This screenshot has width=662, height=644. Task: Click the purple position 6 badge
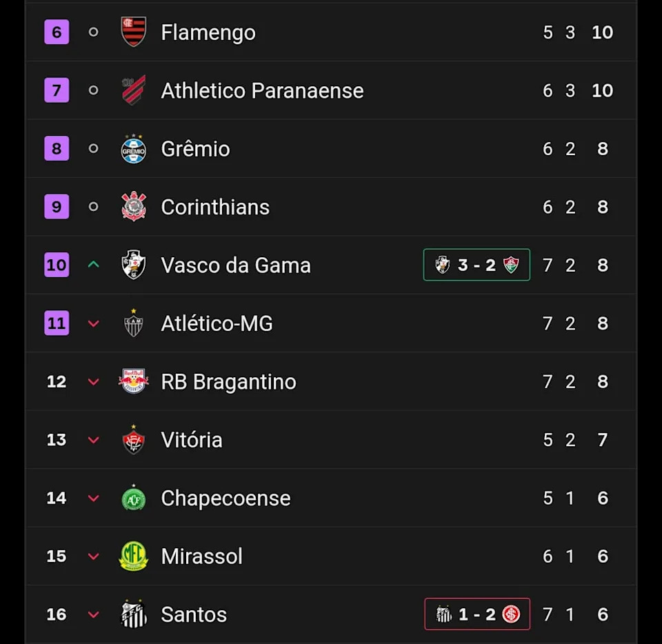57,32
